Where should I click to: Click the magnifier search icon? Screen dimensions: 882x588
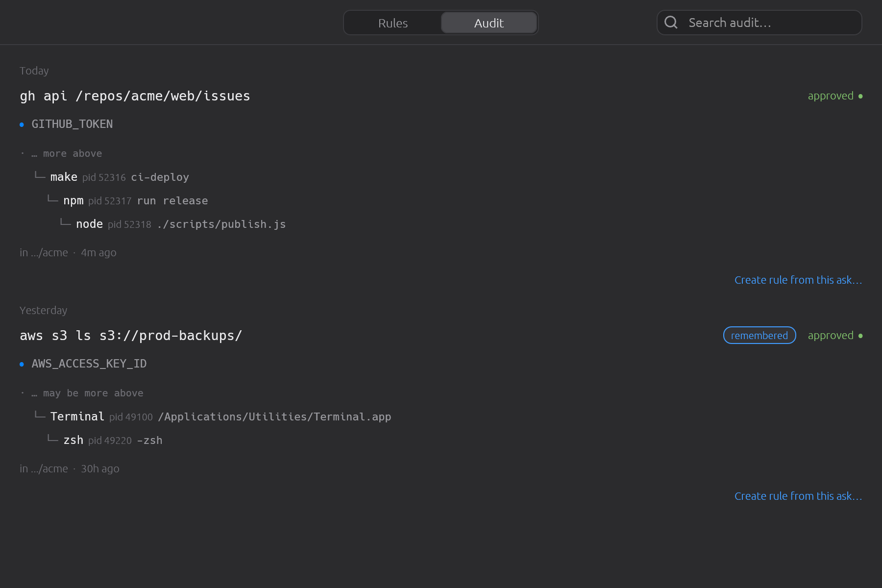(671, 23)
